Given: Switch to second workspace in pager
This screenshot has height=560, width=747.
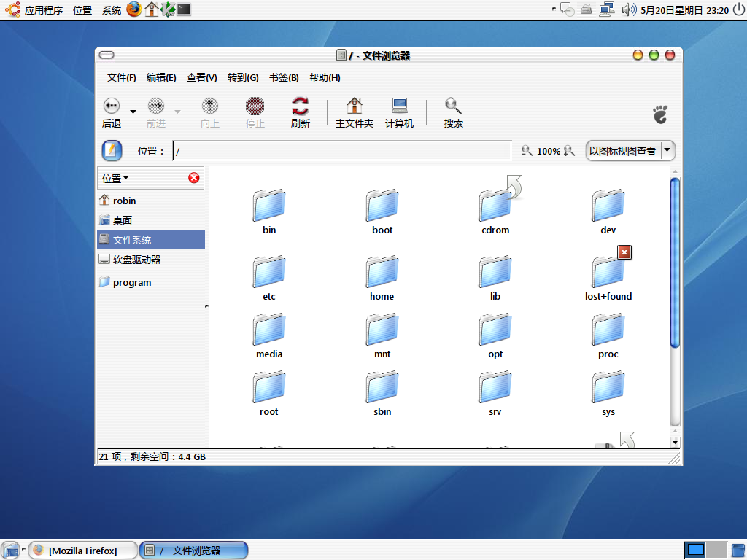Looking at the screenshot, I should [x=716, y=551].
